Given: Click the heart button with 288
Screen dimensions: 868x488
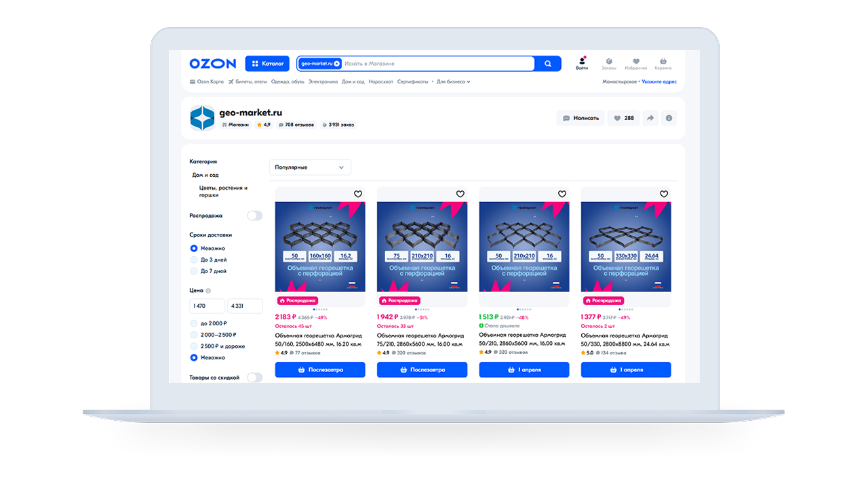Looking at the screenshot, I should click(x=624, y=118).
